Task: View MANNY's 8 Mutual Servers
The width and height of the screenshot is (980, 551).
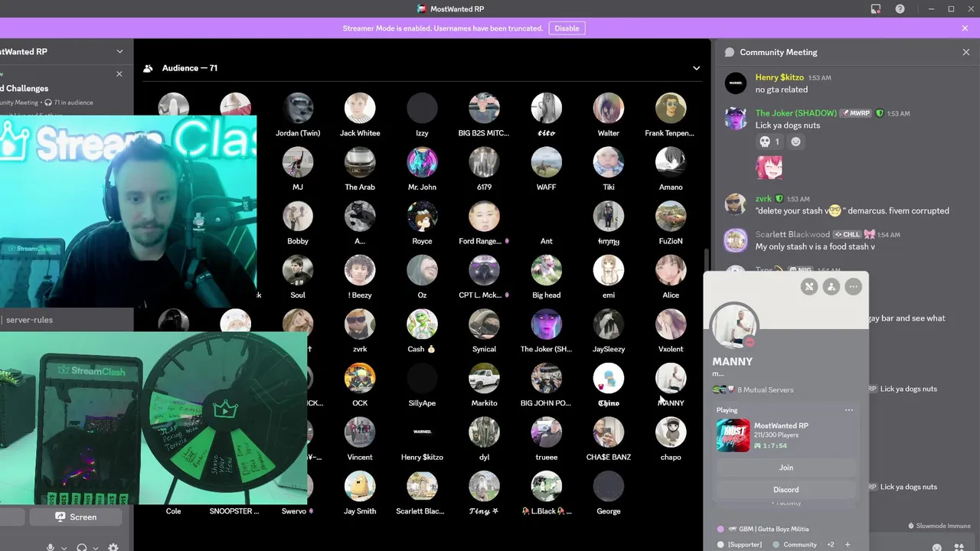Action: [x=765, y=390]
